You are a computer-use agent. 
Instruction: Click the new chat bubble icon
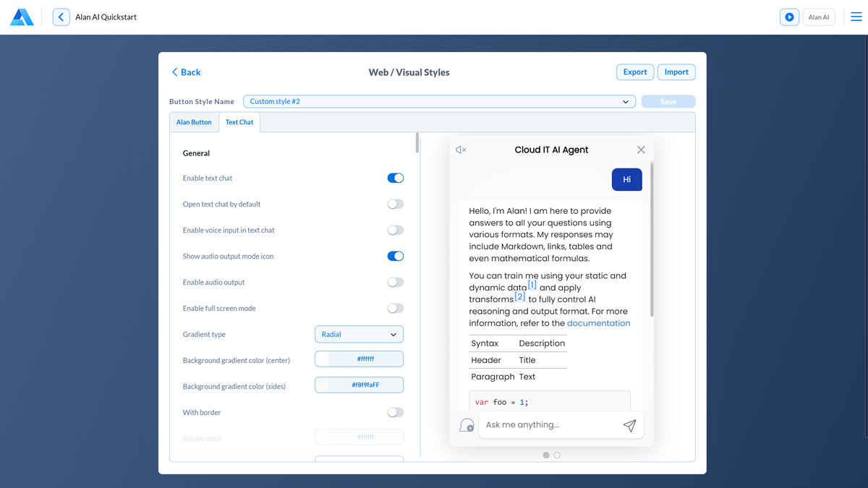tap(467, 425)
